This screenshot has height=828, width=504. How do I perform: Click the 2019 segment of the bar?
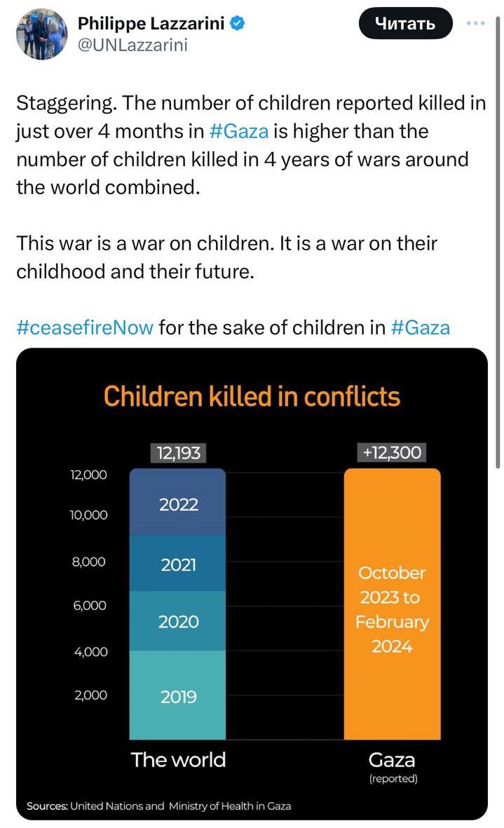pyautogui.click(x=178, y=695)
